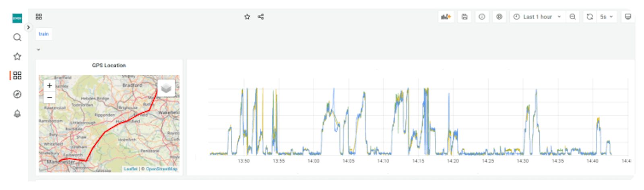
Task: Click the Grafana home logo
Action: coord(17,18)
